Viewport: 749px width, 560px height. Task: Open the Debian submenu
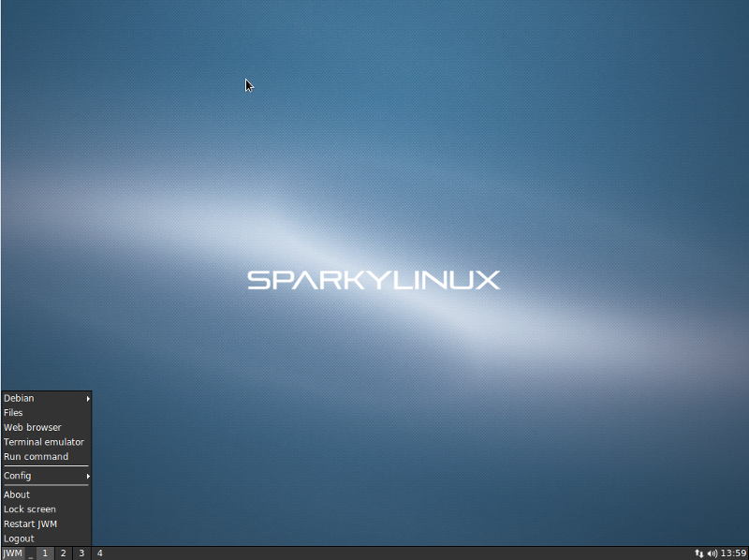click(x=46, y=398)
